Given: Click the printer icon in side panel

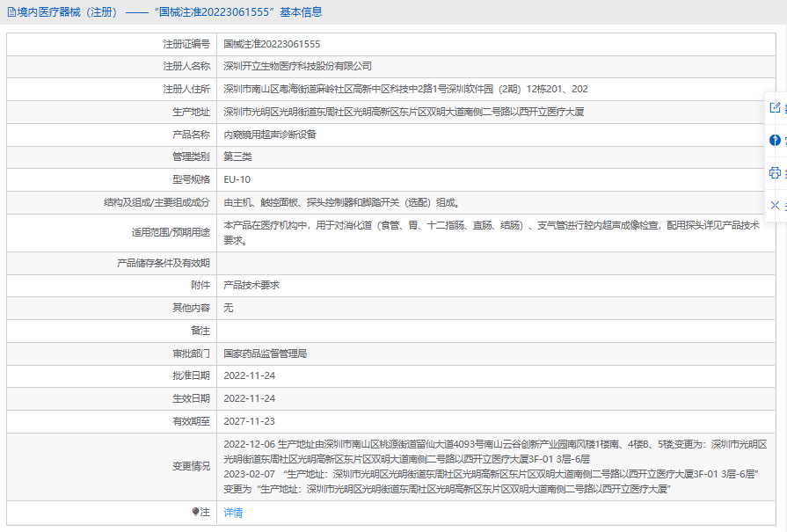Looking at the screenshot, I should tap(775, 172).
